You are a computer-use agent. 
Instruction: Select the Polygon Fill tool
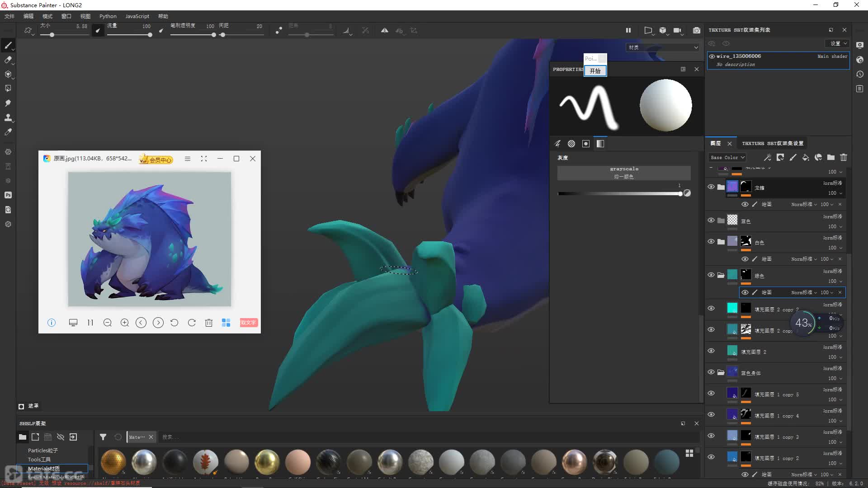pos(8,89)
